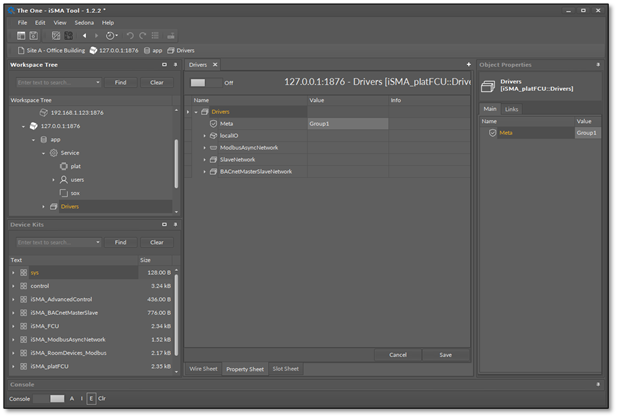
Task: Toggle the E console filter
Action: [x=91, y=398]
